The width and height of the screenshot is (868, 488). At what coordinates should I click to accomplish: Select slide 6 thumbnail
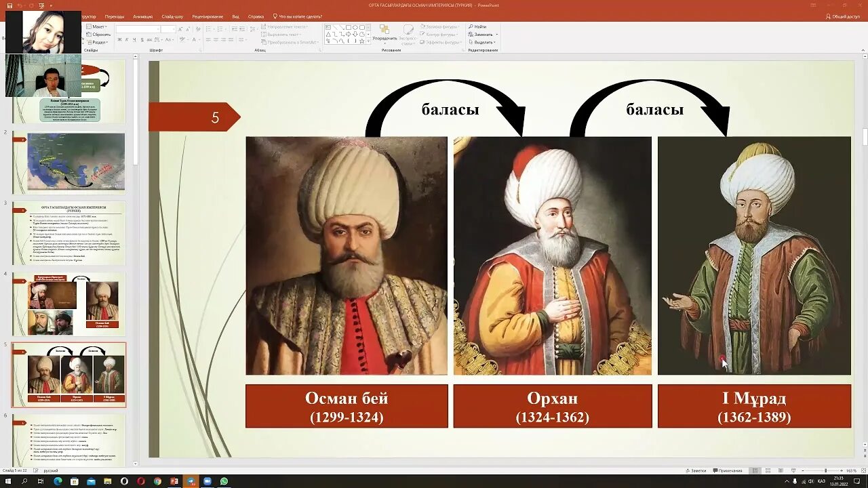[x=69, y=441]
